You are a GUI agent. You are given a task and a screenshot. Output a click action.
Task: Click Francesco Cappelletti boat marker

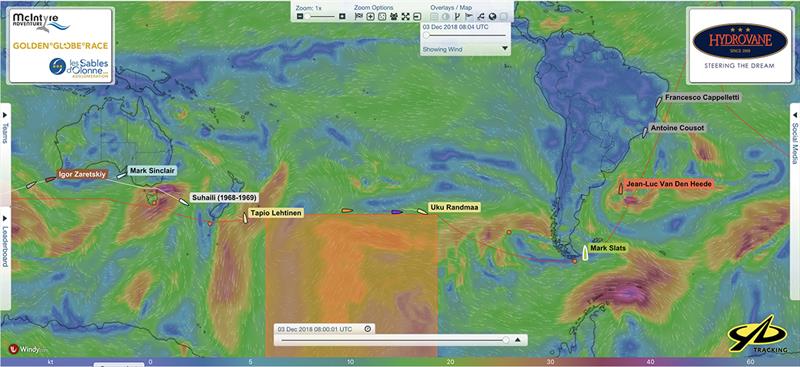click(x=659, y=101)
